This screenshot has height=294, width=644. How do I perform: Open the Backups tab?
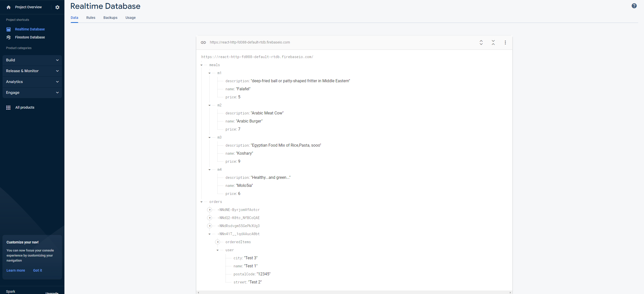[110, 18]
